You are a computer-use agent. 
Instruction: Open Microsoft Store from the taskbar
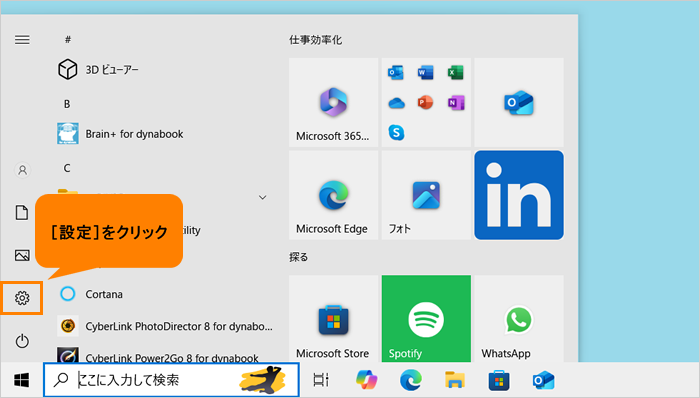[x=499, y=380]
